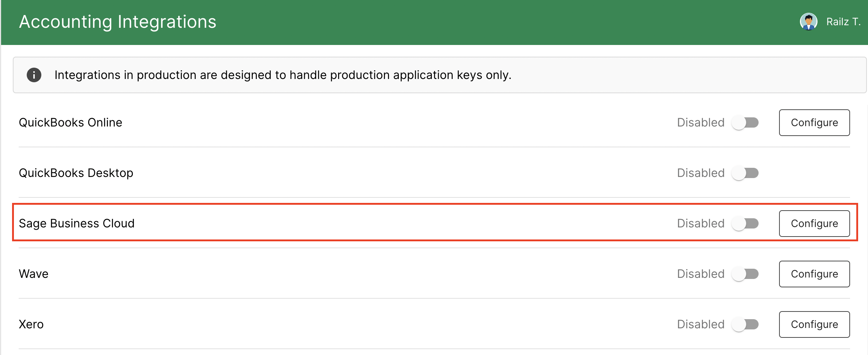Configure the QuickBooks Online integration
The image size is (868, 355).
[814, 122]
